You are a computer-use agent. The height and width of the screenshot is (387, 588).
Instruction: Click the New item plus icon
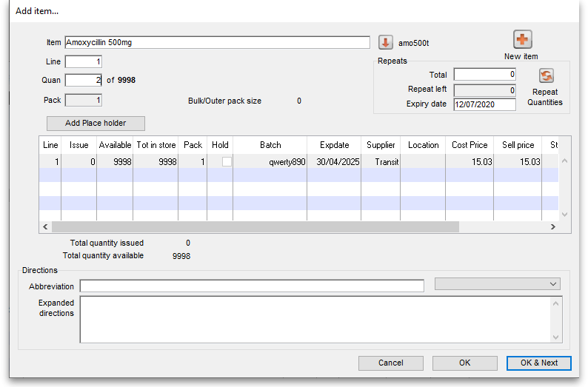pyautogui.click(x=522, y=40)
